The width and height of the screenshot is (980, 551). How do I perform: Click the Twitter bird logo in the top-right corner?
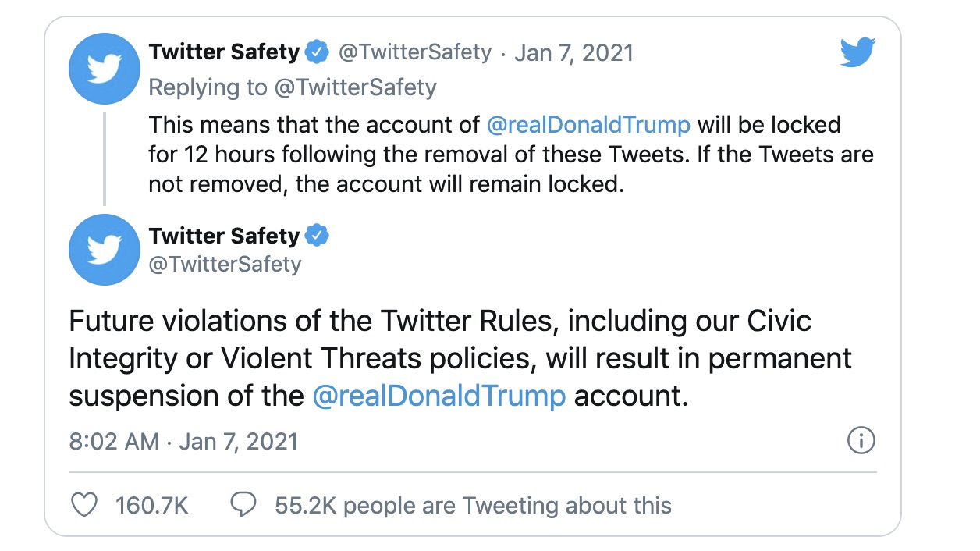coord(857,54)
